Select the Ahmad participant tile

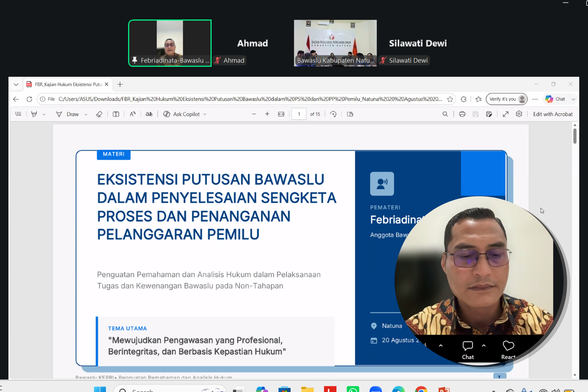click(x=253, y=43)
